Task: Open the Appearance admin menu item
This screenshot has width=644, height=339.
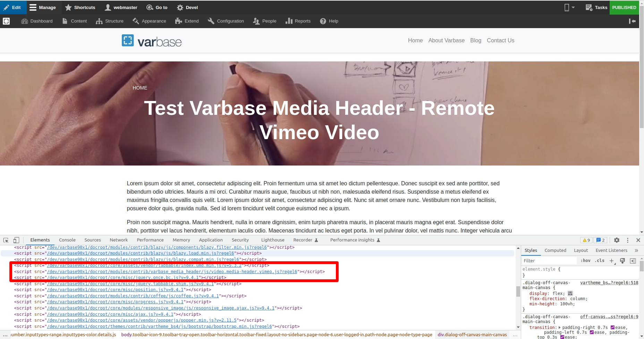Action: coord(149,21)
